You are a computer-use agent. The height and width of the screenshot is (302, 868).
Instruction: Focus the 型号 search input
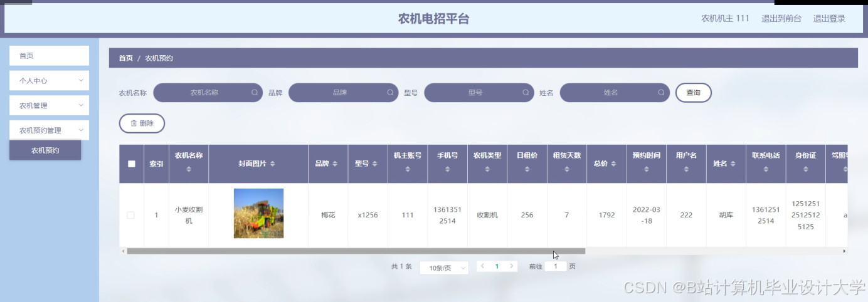(x=479, y=92)
